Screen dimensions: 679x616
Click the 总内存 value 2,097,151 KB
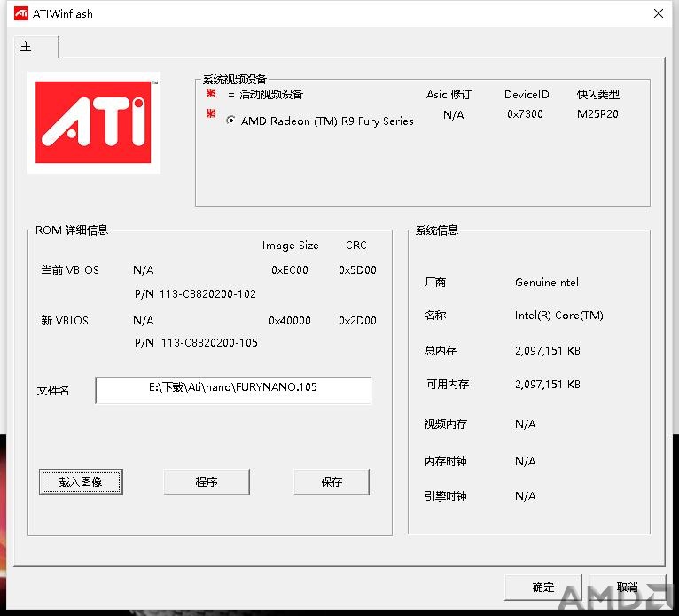point(548,351)
